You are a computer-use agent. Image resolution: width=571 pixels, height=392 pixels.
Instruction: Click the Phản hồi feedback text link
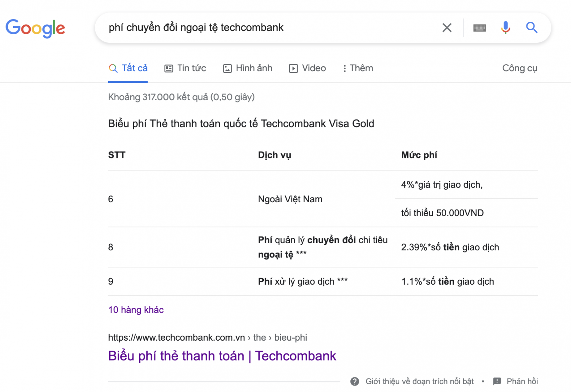[522, 381]
